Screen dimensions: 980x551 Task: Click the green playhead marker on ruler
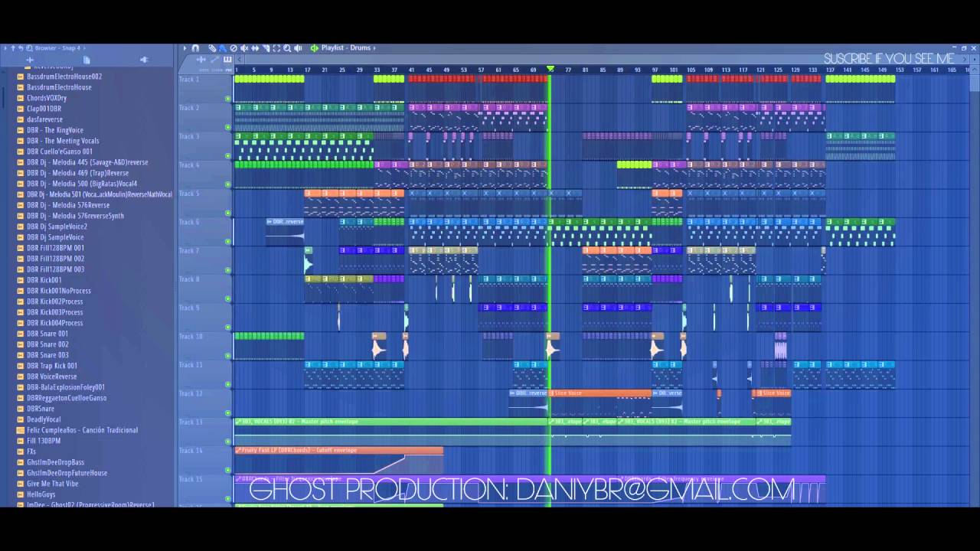coord(550,69)
